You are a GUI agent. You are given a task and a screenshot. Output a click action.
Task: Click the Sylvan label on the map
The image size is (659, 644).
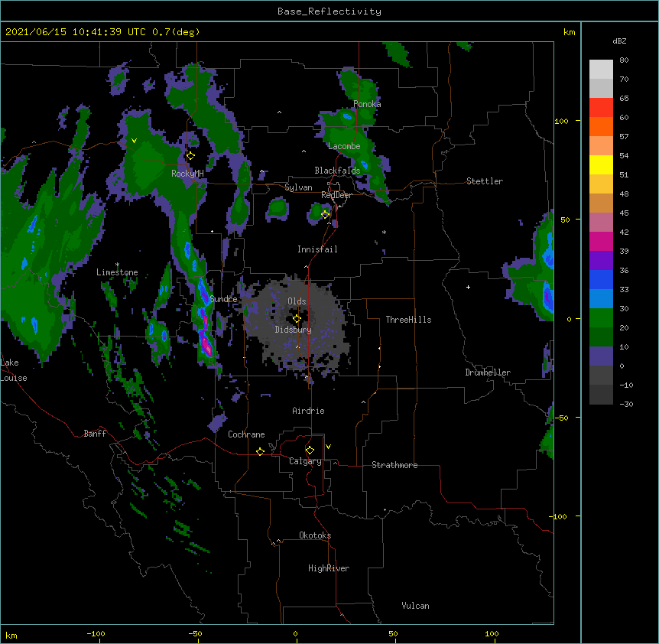click(x=298, y=187)
